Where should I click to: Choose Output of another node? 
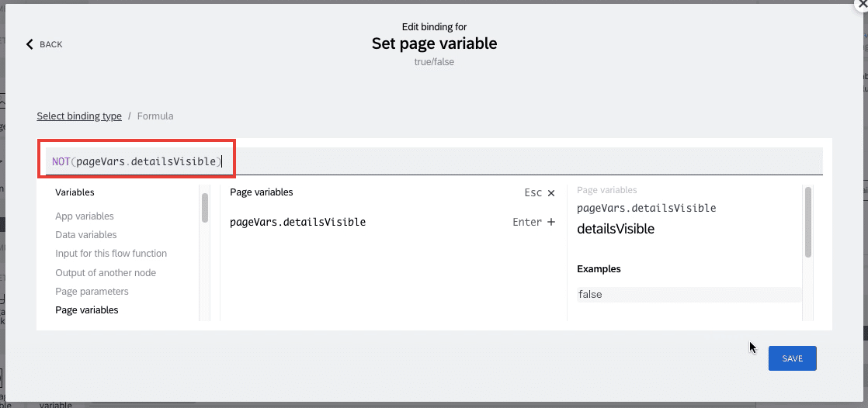click(x=106, y=272)
